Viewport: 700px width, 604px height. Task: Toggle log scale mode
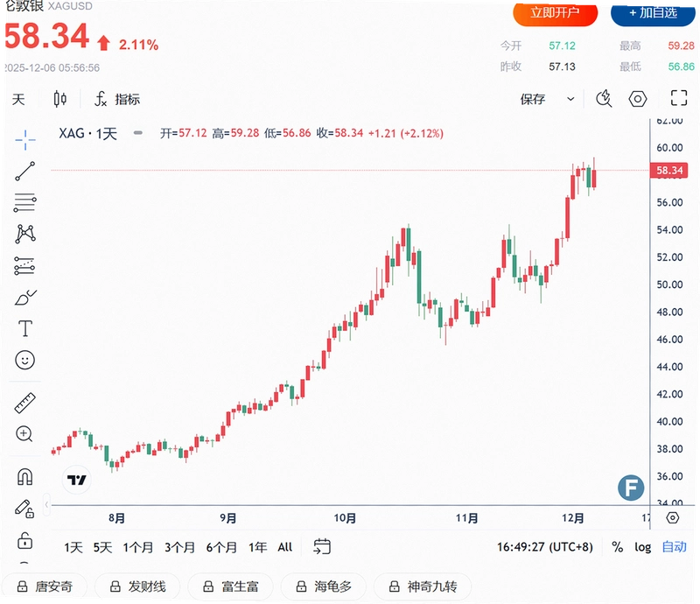pos(643,547)
